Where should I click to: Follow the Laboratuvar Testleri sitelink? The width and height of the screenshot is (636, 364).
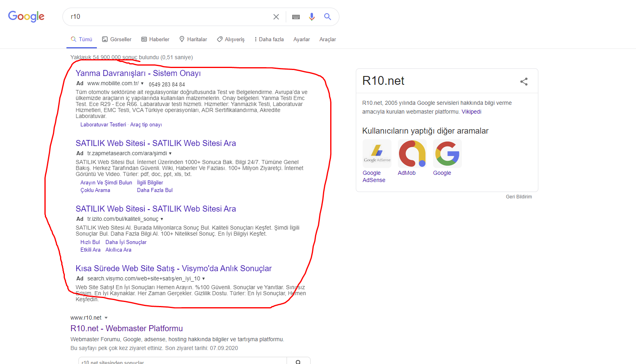tap(103, 125)
